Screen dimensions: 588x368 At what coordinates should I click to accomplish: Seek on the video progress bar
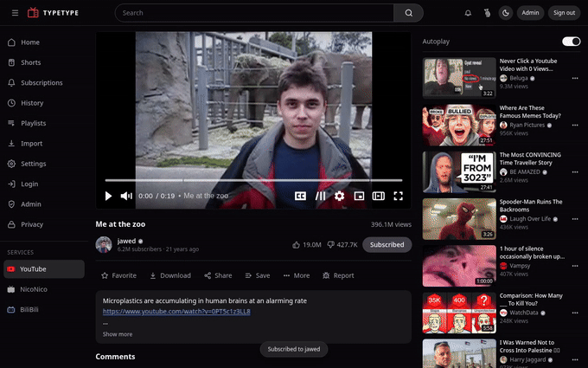[x=253, y=180]
